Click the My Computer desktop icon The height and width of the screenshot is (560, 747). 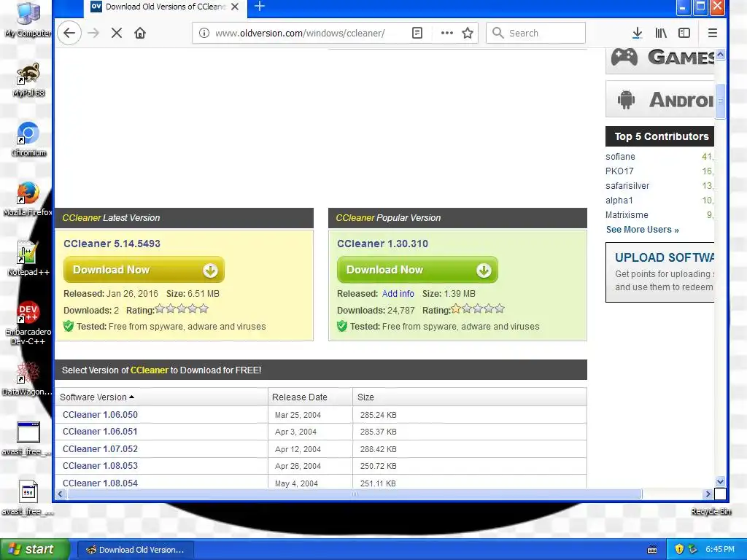click(x=28, y=20)
